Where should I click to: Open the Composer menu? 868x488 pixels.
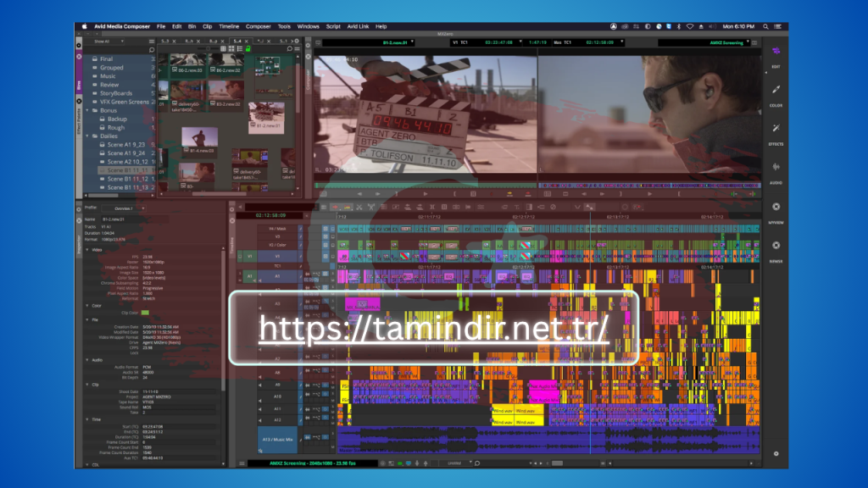258,26
